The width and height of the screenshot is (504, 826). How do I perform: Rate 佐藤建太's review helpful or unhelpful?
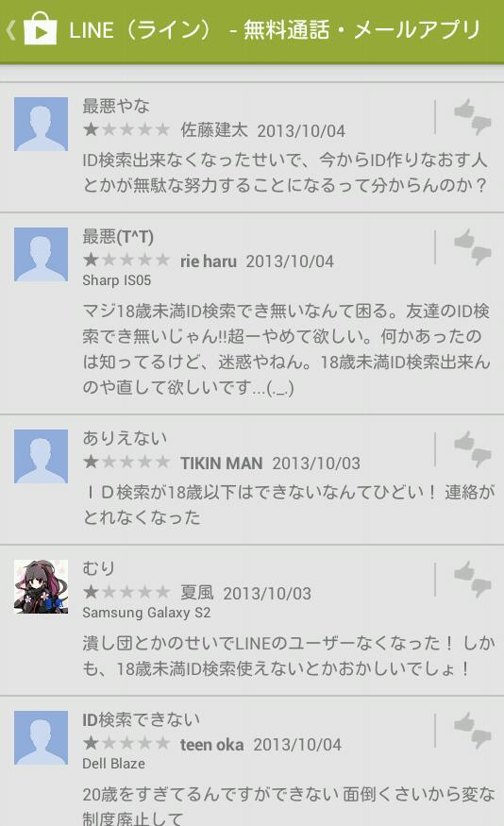pyautogui.click(x=473, y=117)
